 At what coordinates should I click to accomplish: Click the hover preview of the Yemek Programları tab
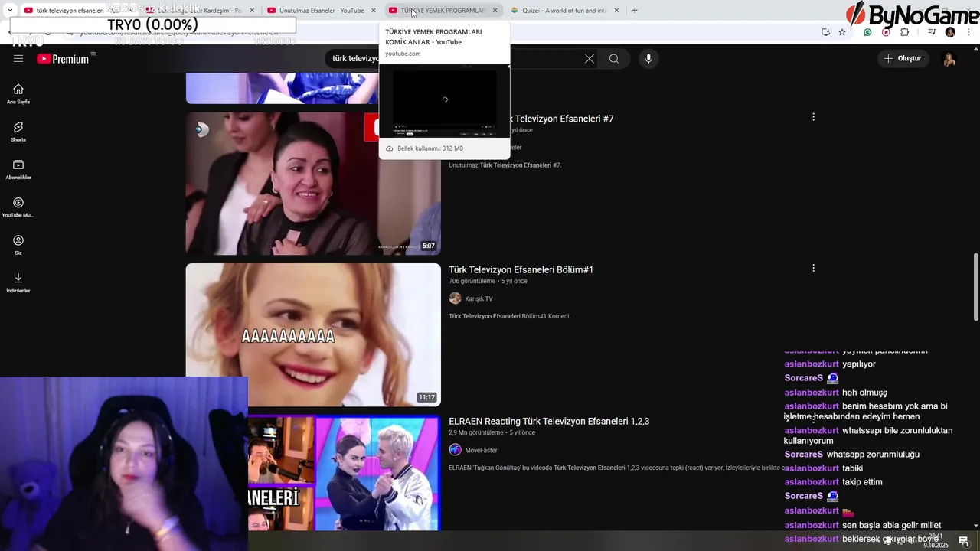click(x=444, y=100)
